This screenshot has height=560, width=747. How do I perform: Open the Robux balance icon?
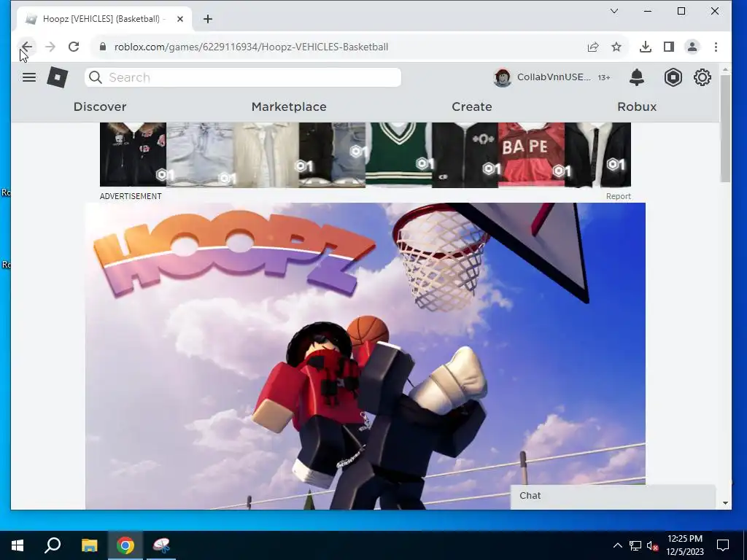click(673, 77)
